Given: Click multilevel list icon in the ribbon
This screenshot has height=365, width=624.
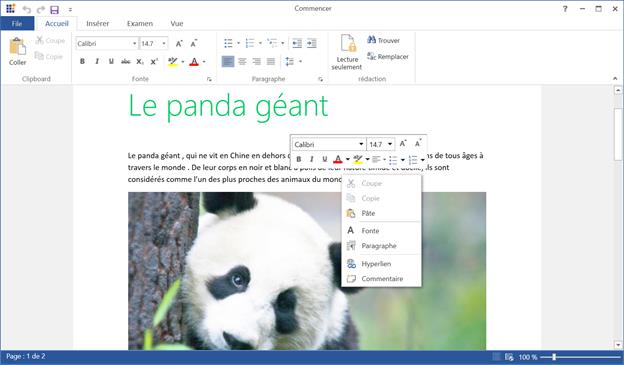Looking at the screenshot, I should [x=272, y=43].
